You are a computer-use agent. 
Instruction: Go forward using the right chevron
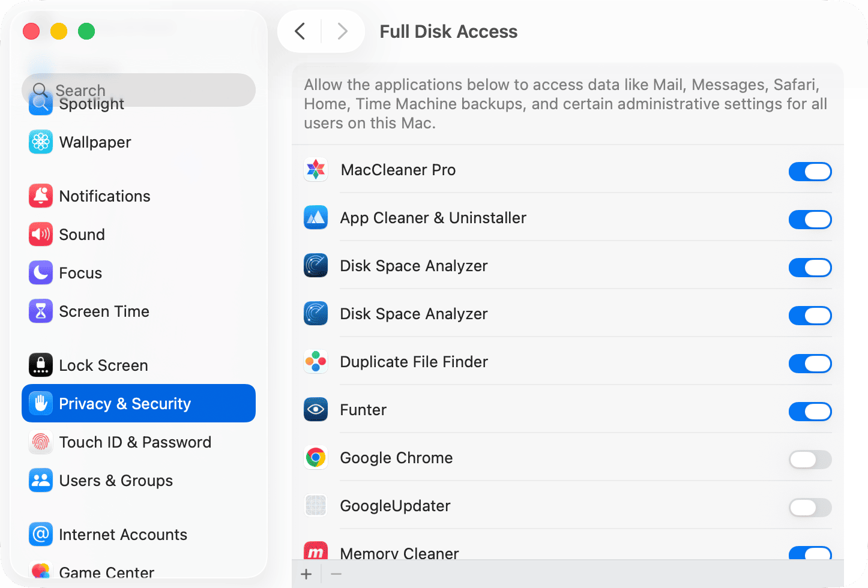pyautogui.click(x=342, y=31)
